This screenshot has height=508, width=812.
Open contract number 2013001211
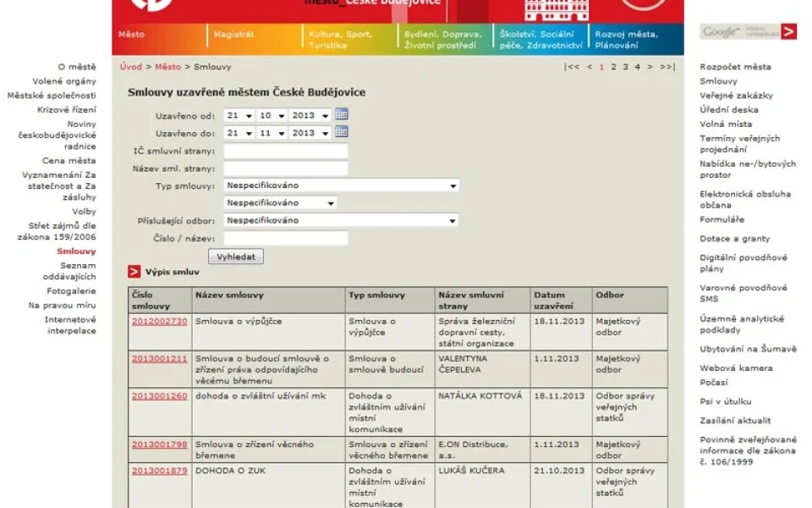click(x=160, y=359)
